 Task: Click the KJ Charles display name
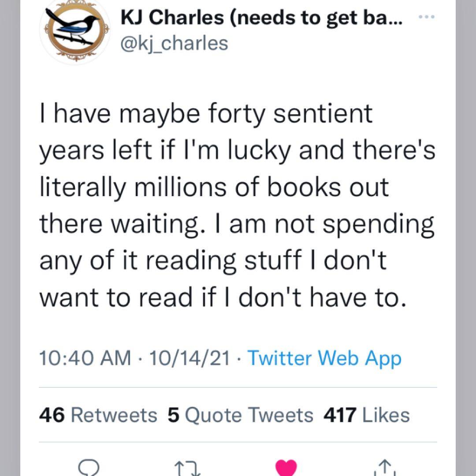261,19
